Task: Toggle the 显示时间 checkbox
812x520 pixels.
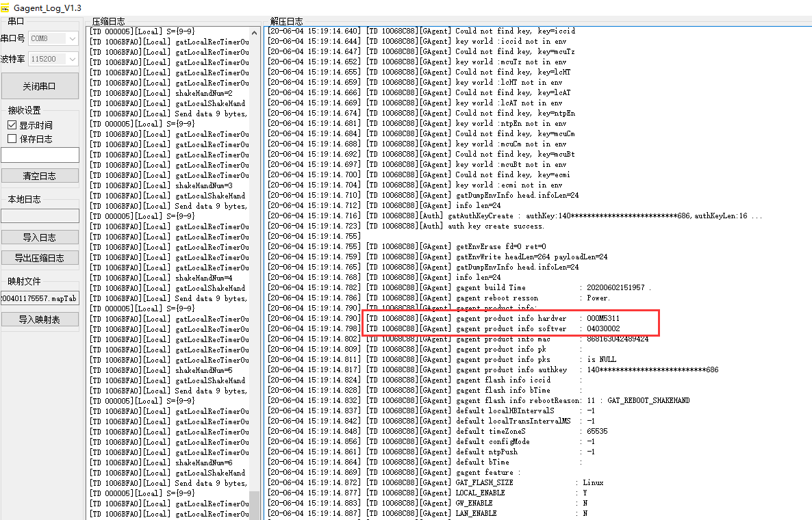Action: 12,125
